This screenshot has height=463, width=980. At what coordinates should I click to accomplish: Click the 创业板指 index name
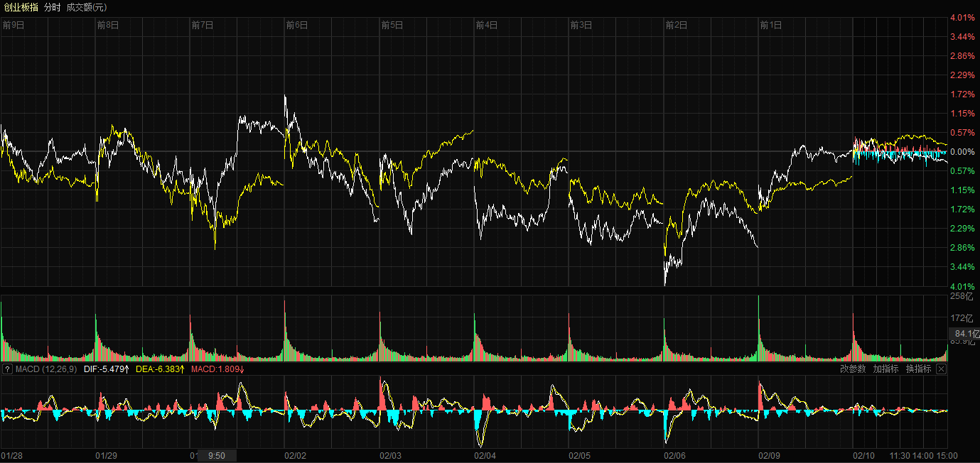[21, 7]
